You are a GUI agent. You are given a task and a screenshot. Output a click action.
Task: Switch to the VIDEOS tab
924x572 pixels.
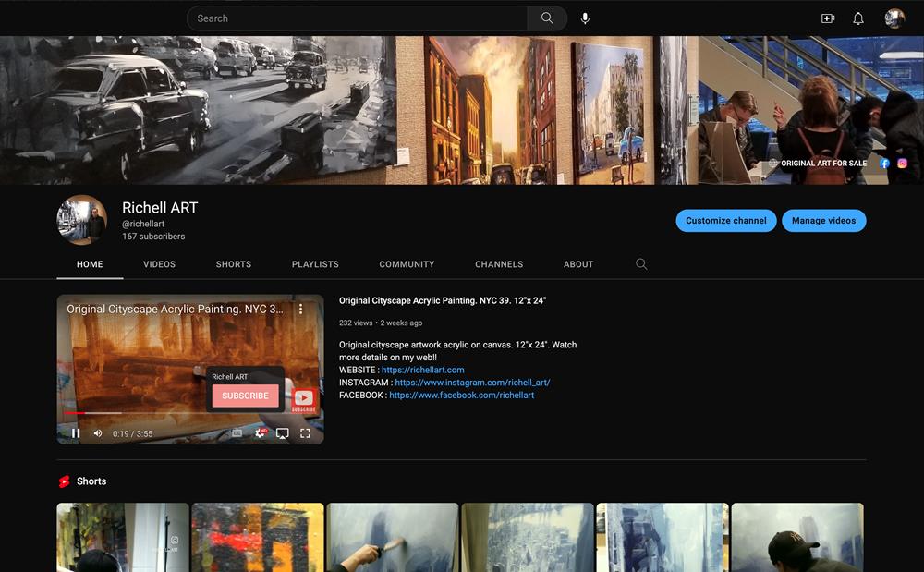coord(159,264)
